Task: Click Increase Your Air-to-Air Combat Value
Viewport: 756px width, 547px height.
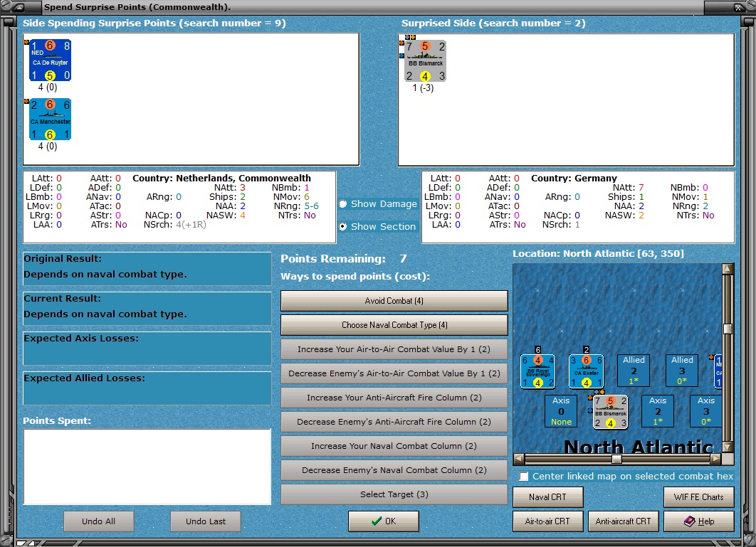Action: tap(394, 349)
